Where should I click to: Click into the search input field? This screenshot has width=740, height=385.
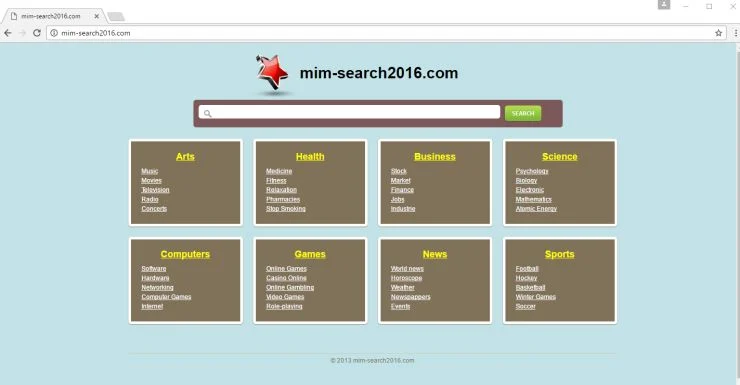[x=349, y=112]
